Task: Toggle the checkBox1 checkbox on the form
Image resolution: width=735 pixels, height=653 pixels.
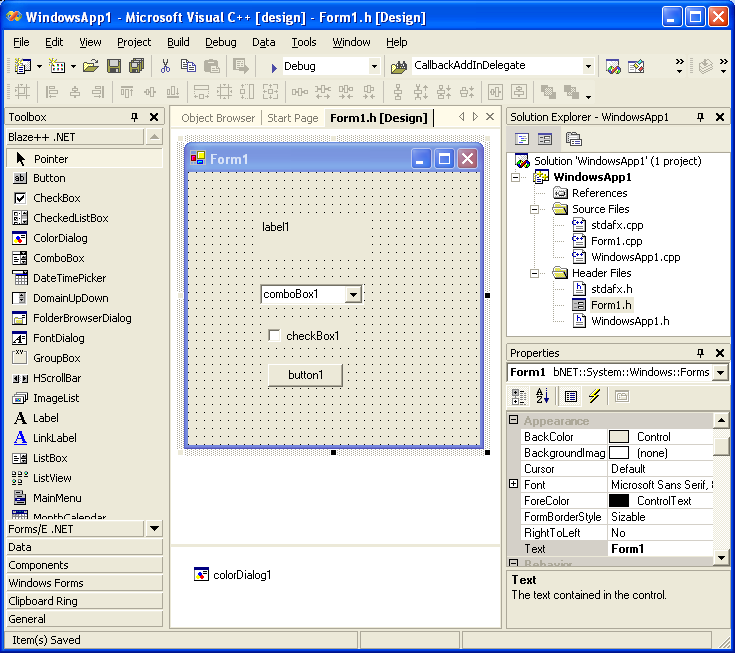Action: point(274,336)
